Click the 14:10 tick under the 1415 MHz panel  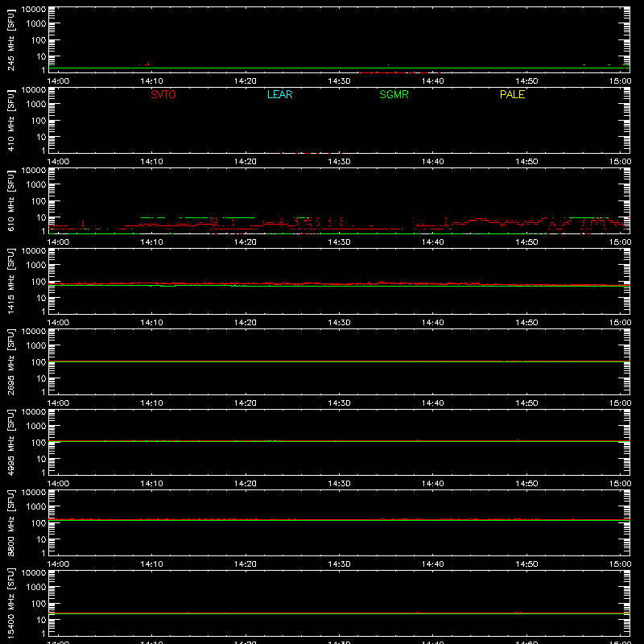(x=151, y=323)
